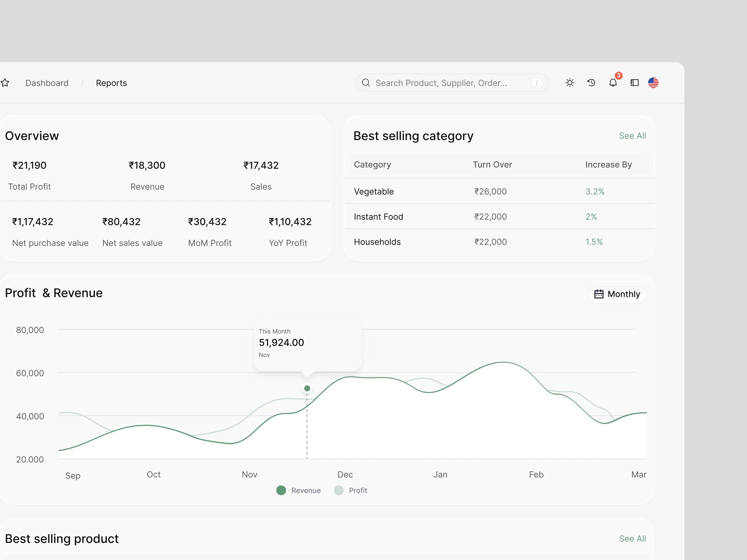Click the search magnifier icon
This screenshot has height=560, width=747.
click(x=366, y=83)
